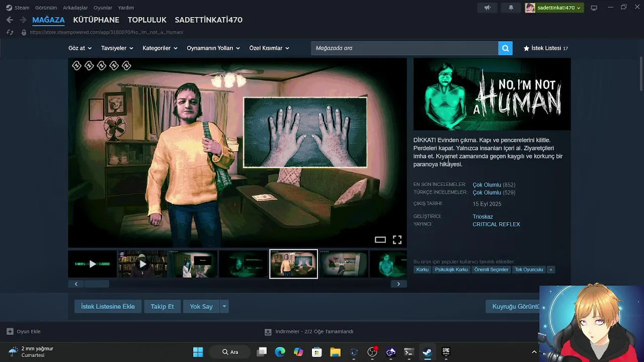Show hidden tray icons chevron
The width and height of the screenshot is (644, 362).
point(534,352)
